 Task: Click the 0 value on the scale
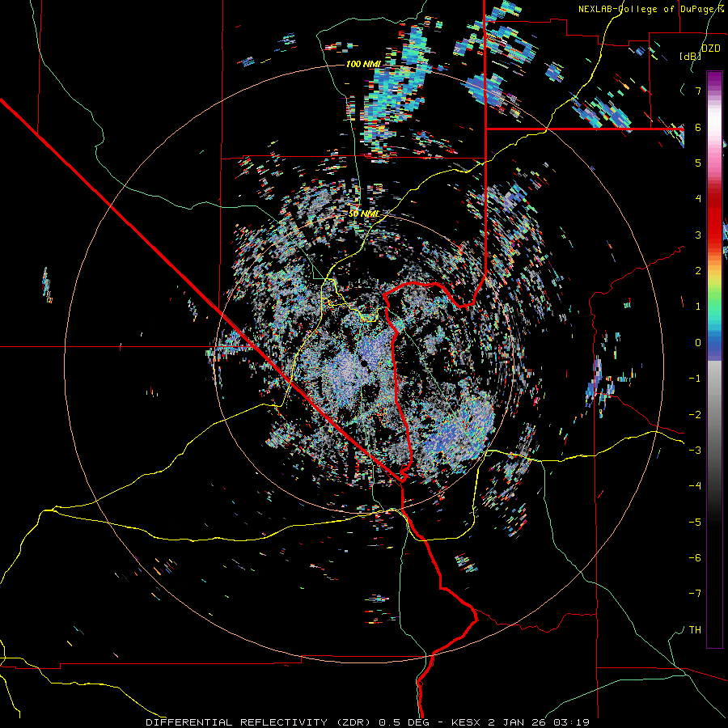(x=698, y=343)
